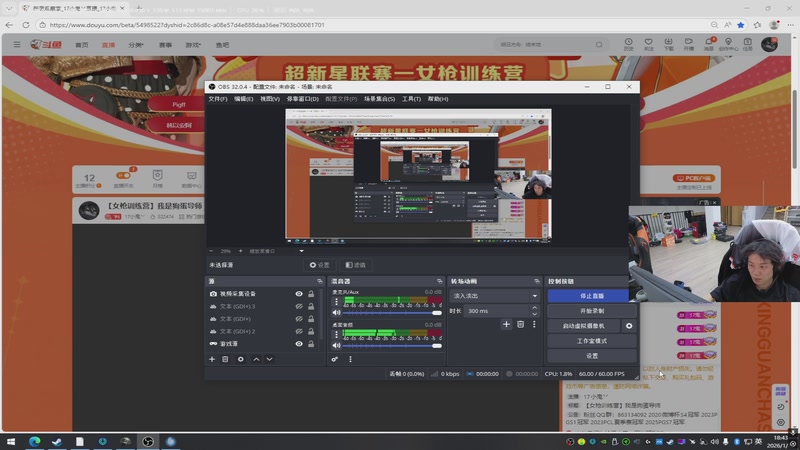
Task: Pop out the 混音器 dock panel icon
Action: pos(439,281)
